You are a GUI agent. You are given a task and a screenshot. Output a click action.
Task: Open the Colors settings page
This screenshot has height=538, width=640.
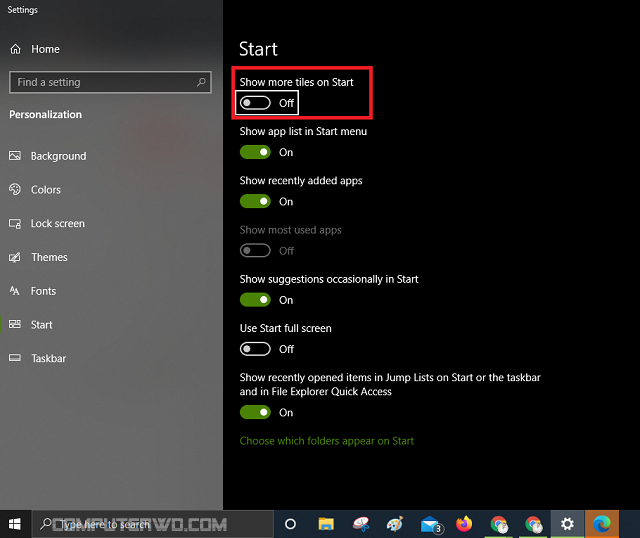click(46, 189)
